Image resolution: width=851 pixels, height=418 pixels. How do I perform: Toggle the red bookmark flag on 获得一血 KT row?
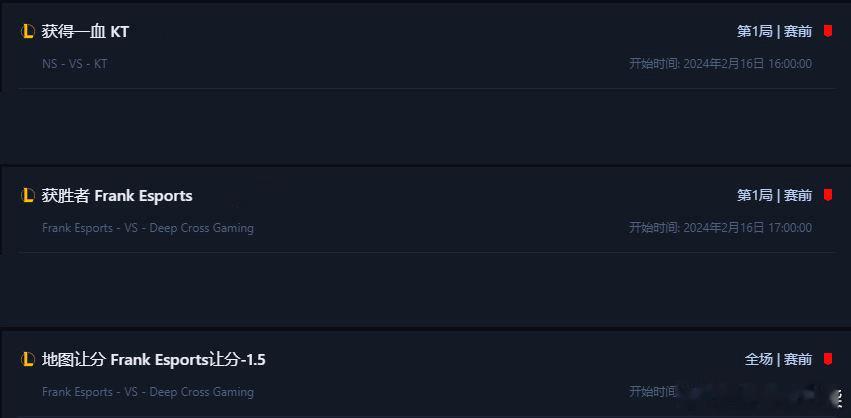click(x=828, y=31)
